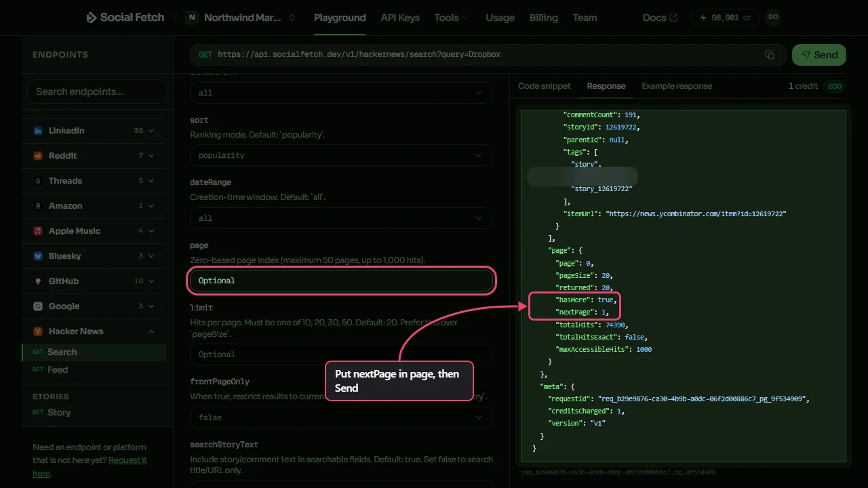
Task: Focus the Search endpoints field
Action: 97,91
